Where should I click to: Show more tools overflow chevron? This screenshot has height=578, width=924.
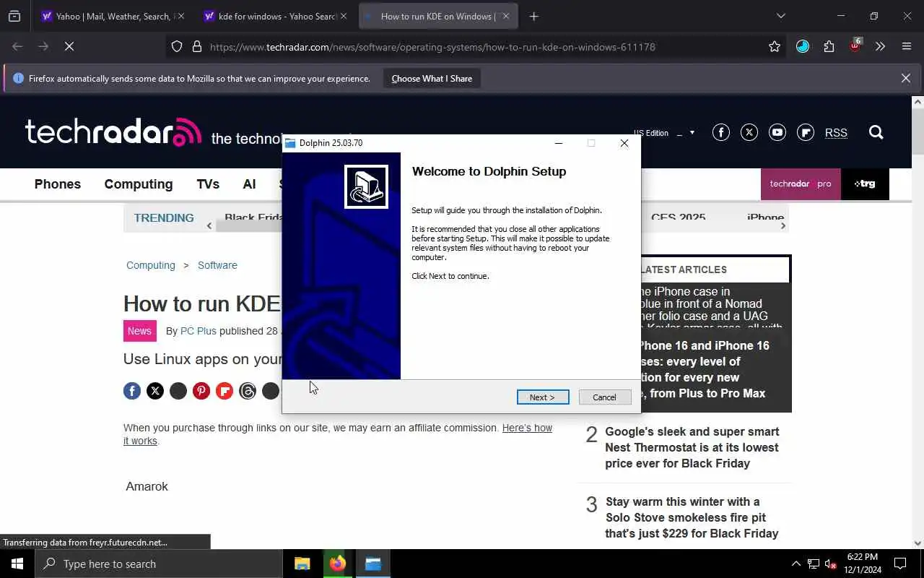[880, 46]
